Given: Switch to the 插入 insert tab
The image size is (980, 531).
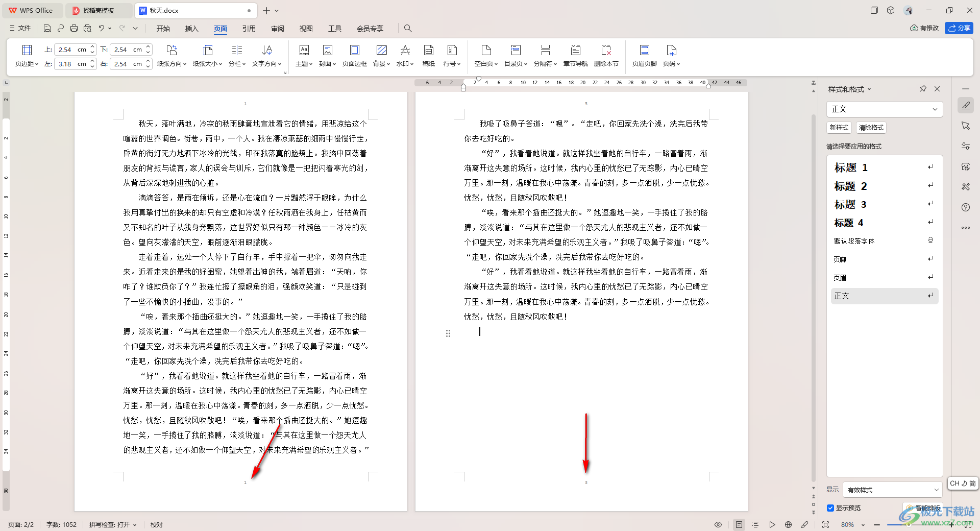Looking at the screenshot, I should [192, 28].
